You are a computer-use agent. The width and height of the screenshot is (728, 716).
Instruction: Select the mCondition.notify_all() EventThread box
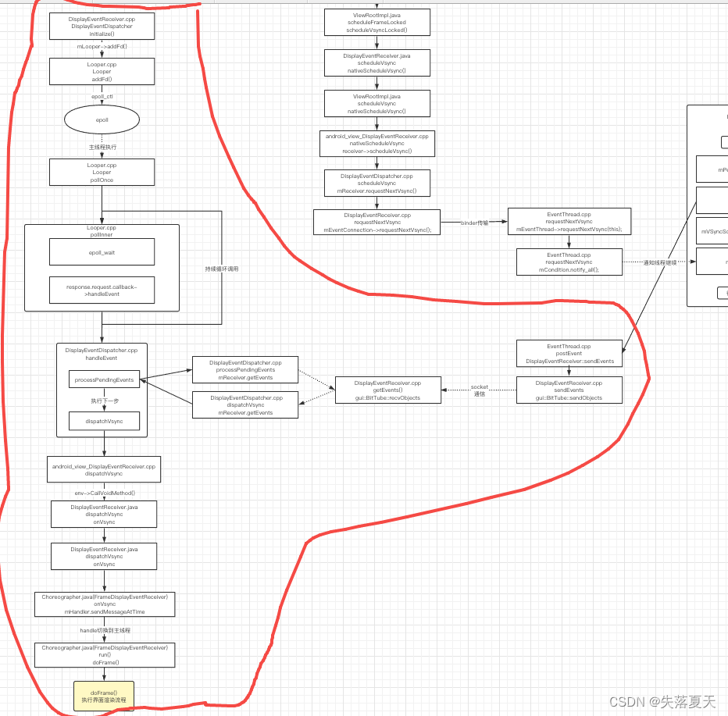(x=569, y=262)
